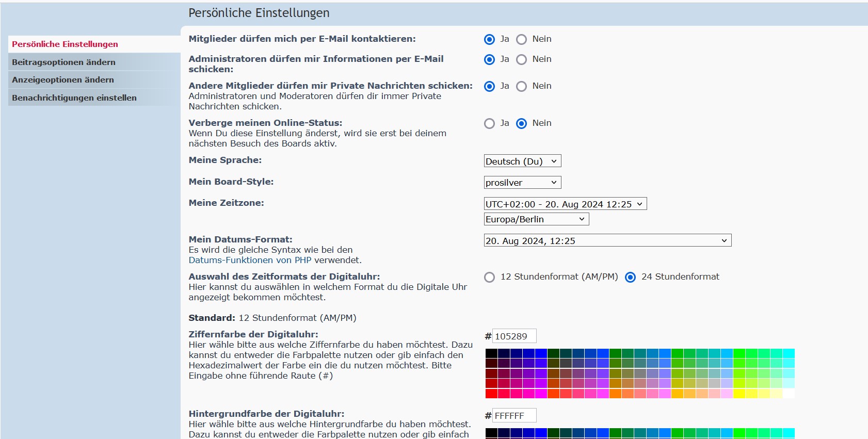The image size is (868, 439).
Task: Select the 24 Stundenformat radio button
Action: [x=630, y=278]
